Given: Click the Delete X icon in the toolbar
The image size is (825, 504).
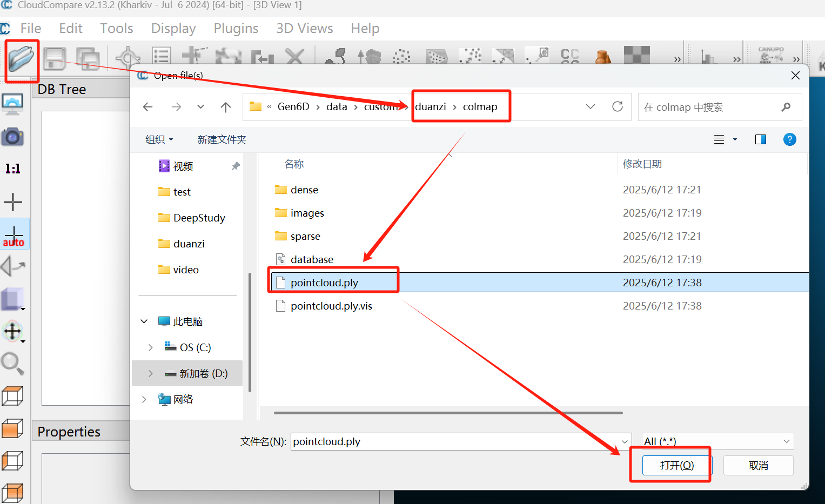Looking at the screenshot, I should click(294, 56).
